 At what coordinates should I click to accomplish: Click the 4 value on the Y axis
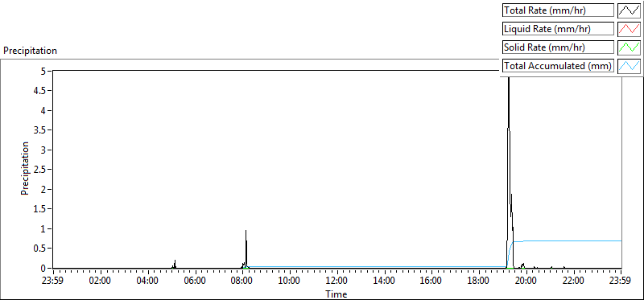pos(44,110)
